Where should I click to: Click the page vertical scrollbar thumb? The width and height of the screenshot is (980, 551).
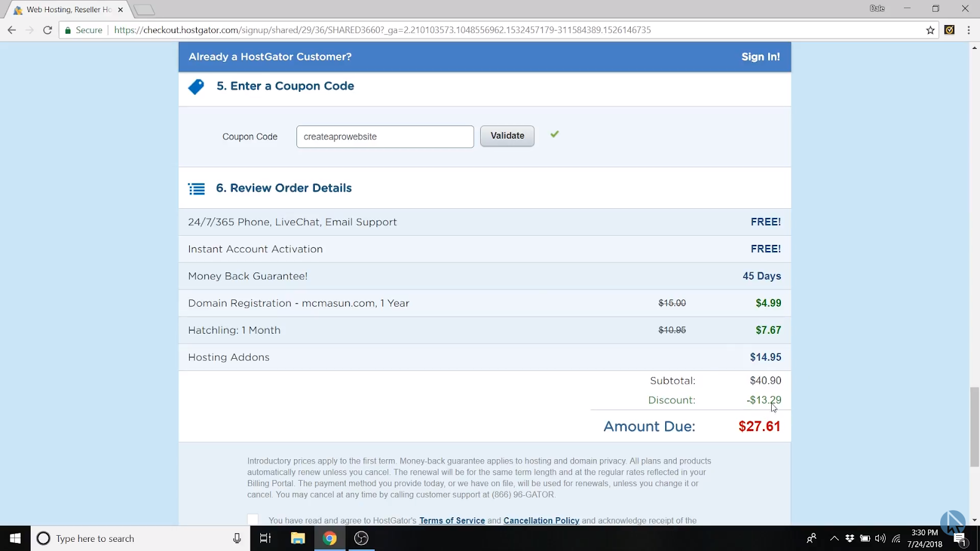[974, 427]
